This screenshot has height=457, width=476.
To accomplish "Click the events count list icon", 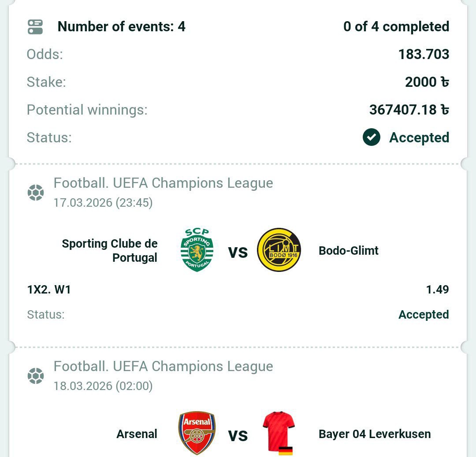I will click(x=35, y=26).
